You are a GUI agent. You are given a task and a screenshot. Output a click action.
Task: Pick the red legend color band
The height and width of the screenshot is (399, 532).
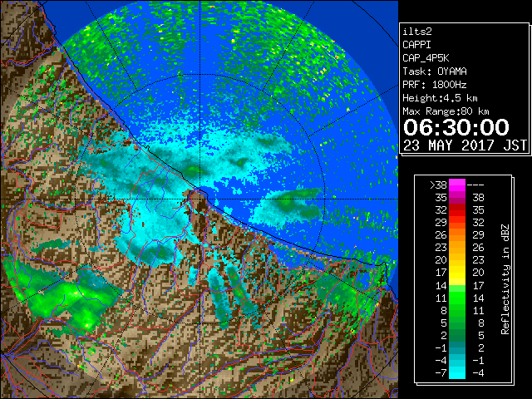(x=457, y=210)
